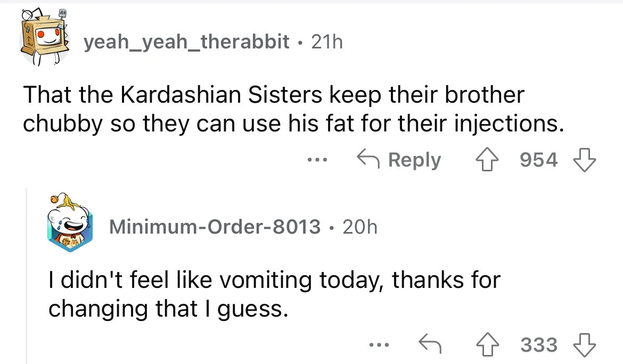The height and width of the screenshot is (364, 623).
Task: Click the 954 vote count
Action: click(x=538, y=160)
